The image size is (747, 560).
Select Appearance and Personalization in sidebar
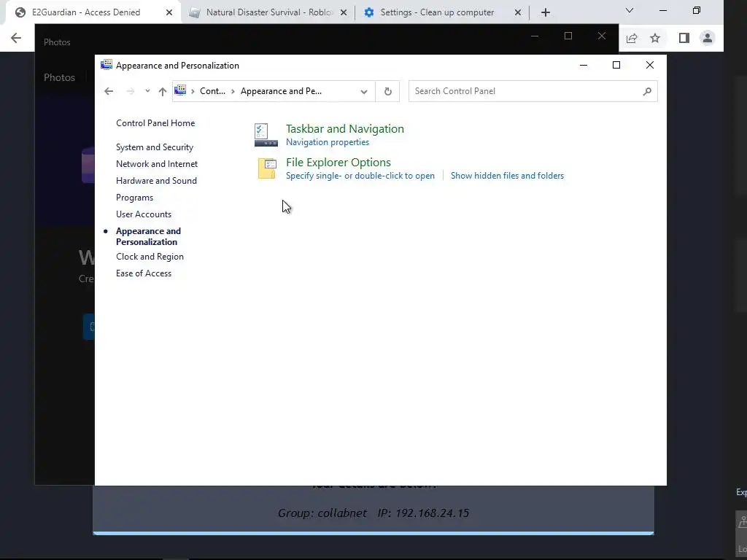point(148,236)
